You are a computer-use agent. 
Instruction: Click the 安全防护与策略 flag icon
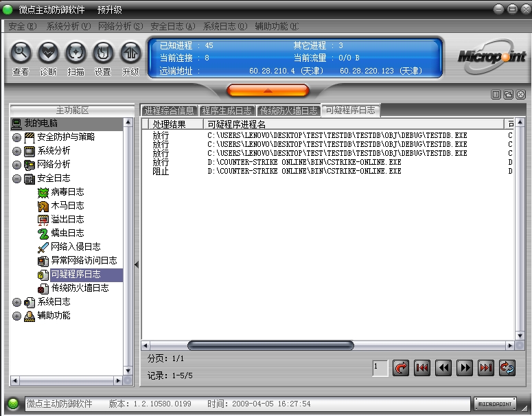[30, 137]
